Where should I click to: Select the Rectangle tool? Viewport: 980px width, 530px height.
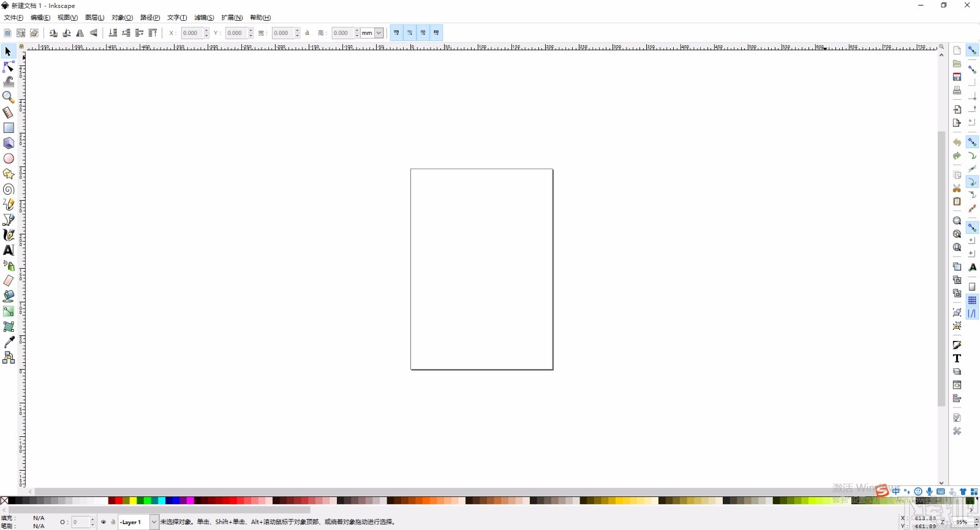pyautogui.click(x=9, y=128)
